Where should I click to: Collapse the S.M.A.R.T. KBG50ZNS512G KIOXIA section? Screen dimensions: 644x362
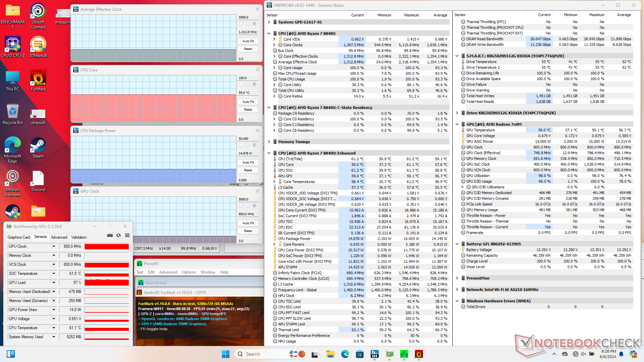(457, 56)
